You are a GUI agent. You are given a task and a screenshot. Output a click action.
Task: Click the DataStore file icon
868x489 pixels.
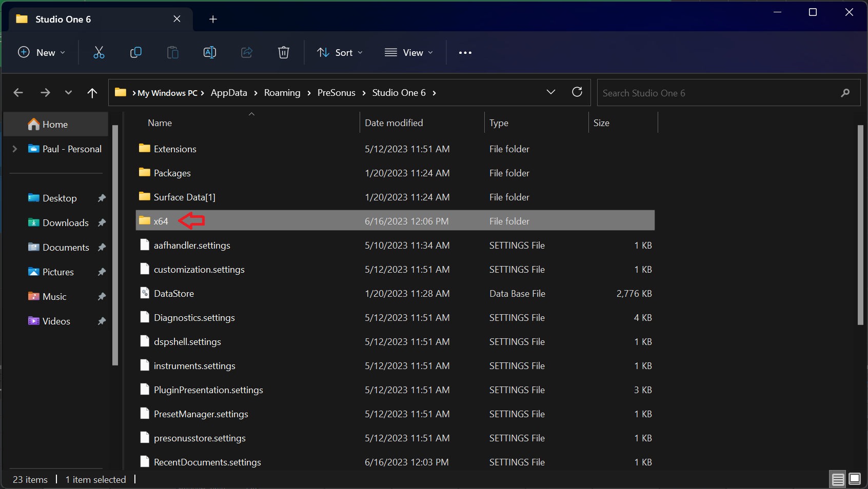145,293
